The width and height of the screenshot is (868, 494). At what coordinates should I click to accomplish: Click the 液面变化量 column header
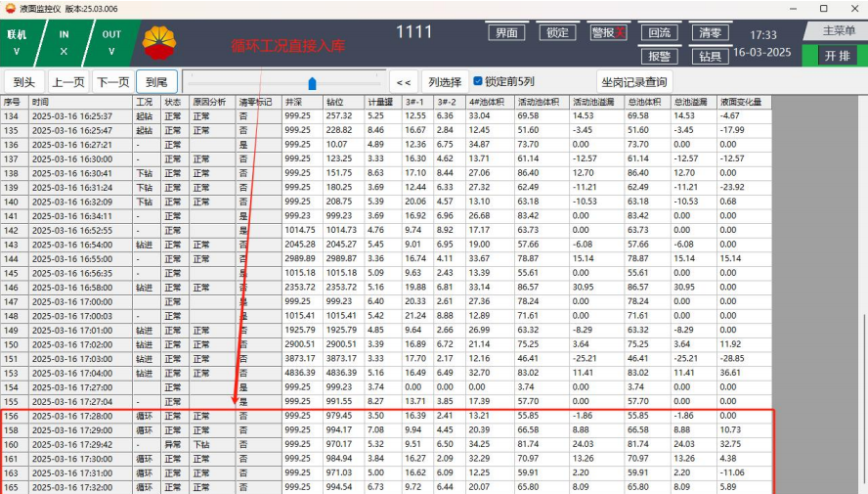(x=744, y=102)
